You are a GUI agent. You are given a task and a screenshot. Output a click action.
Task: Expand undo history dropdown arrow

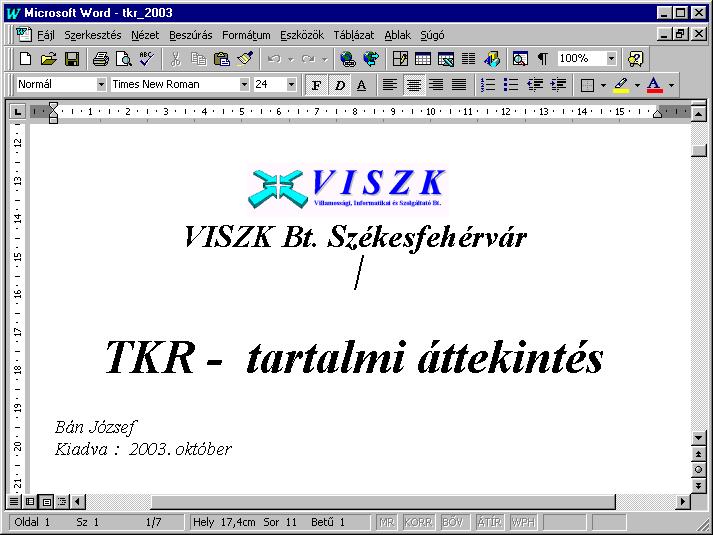click(291, 59)
